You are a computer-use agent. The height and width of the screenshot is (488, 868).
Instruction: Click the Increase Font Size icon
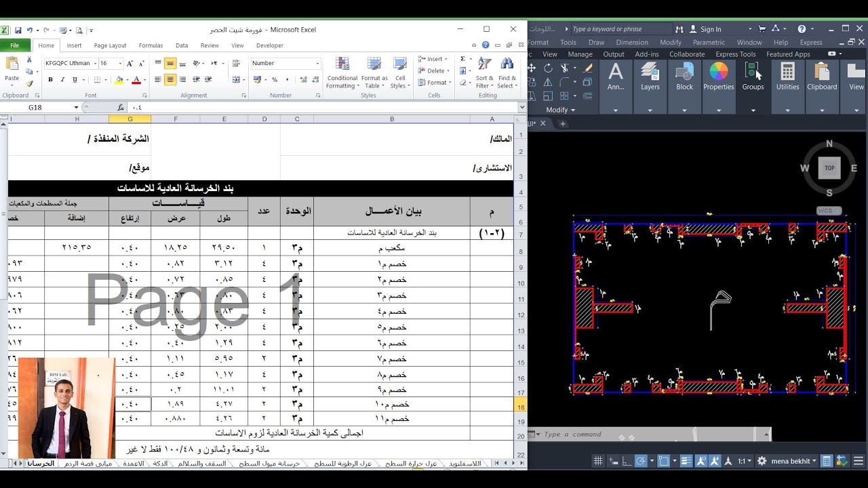point(130,63)
